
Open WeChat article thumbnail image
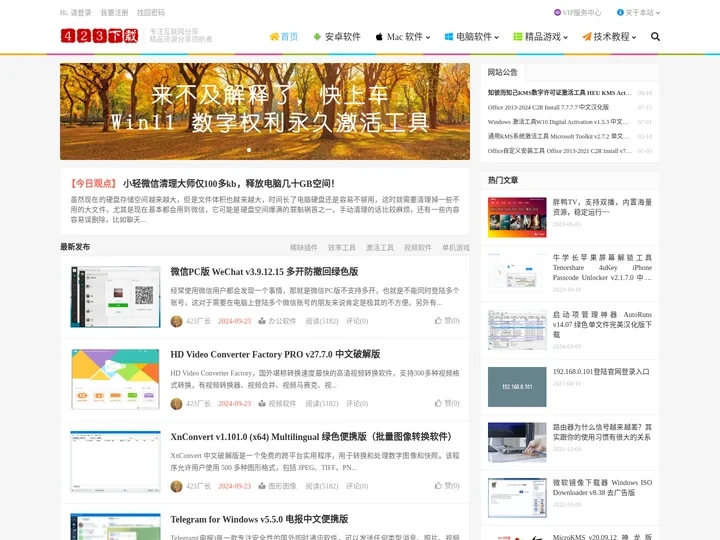coord(116,297)
